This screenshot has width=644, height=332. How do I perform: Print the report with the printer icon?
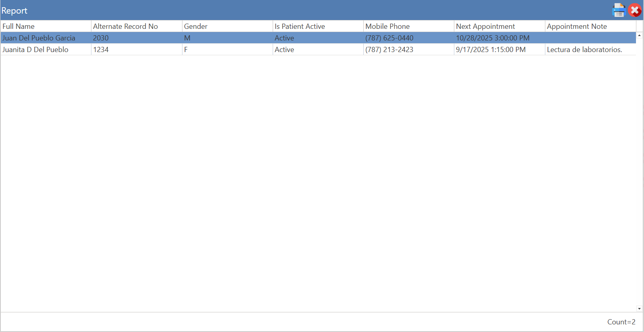(619, 10)
